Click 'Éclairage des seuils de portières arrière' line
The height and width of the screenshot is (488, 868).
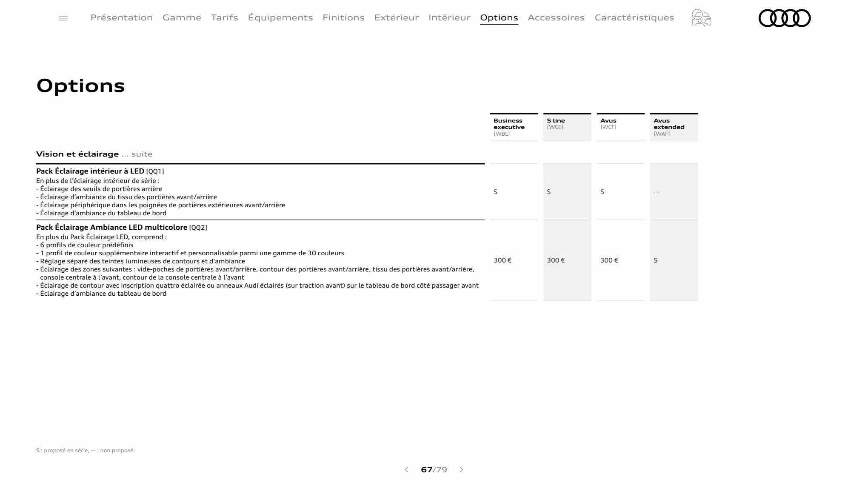point(99,189)
